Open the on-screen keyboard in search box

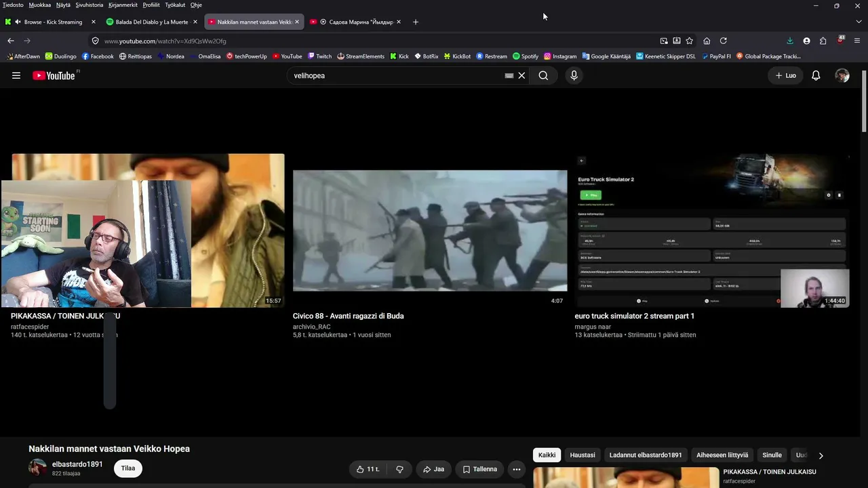[x=509, y=76]
